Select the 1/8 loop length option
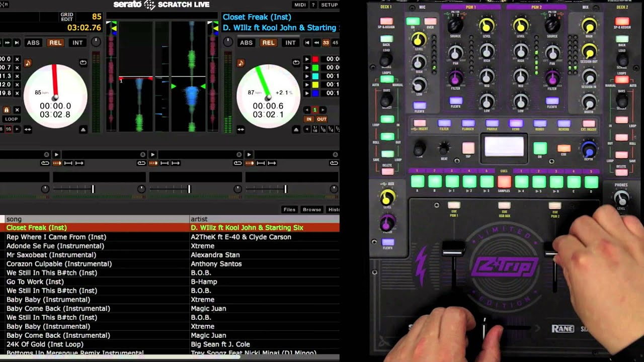 322,128
